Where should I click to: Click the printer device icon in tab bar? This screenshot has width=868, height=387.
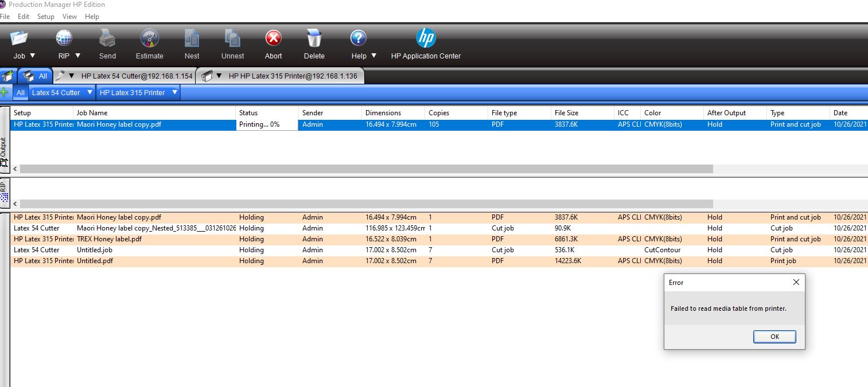[x=207, y=76]
